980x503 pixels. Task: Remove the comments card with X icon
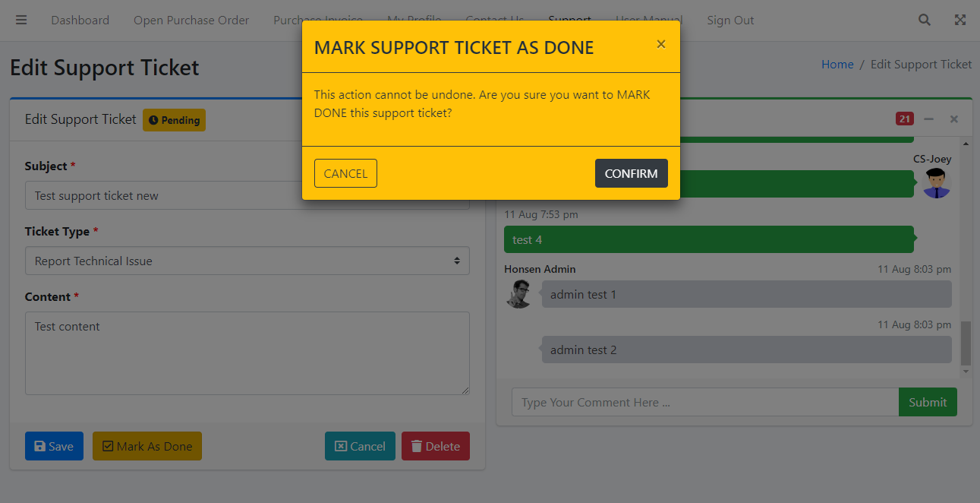pos(954,119)
